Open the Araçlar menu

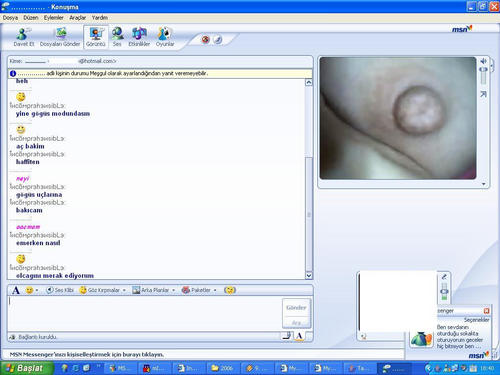(77, 18)
